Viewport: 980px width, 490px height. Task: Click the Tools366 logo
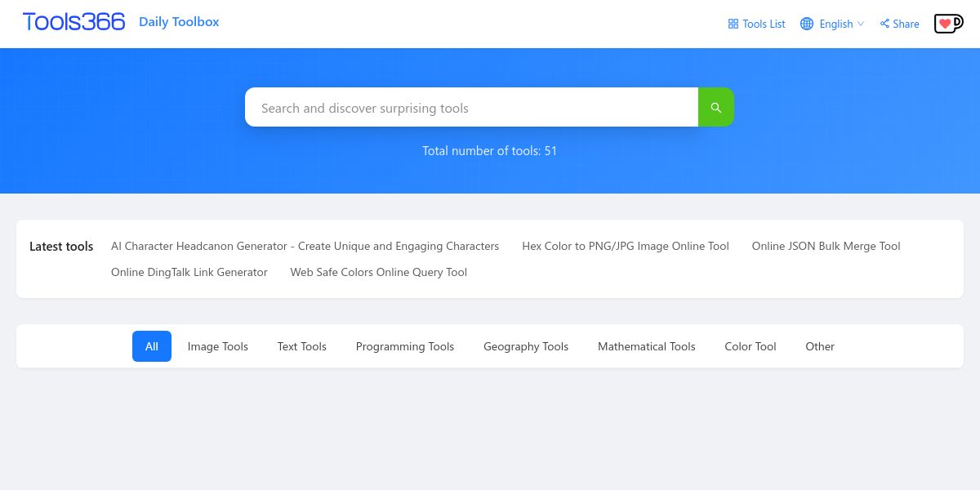click(x=73, y=22)
